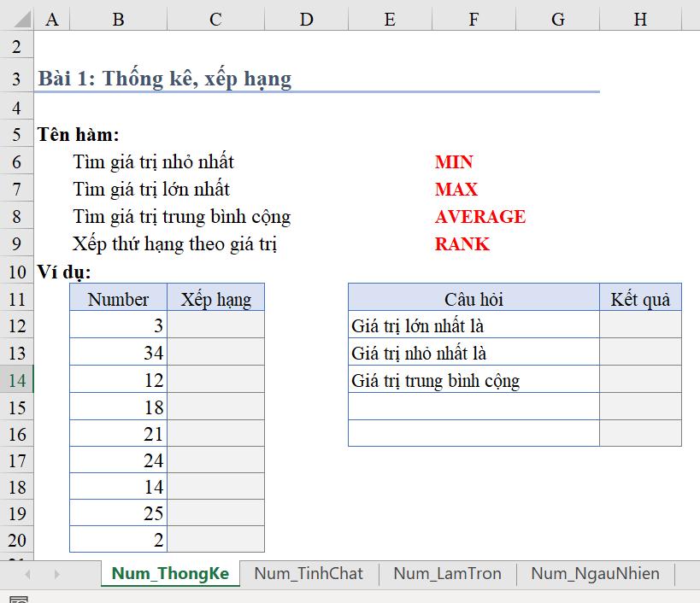Select column B header

click(x=119, y=17)
